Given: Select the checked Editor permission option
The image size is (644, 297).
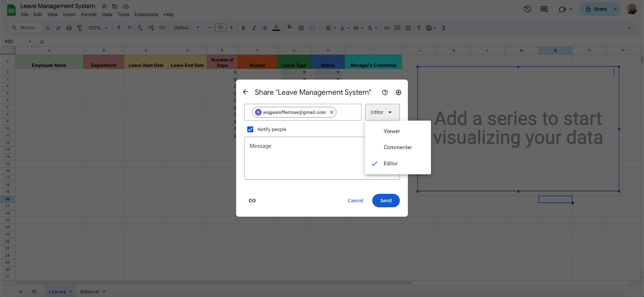Looking at the screenshot, I should coord(398,164).
